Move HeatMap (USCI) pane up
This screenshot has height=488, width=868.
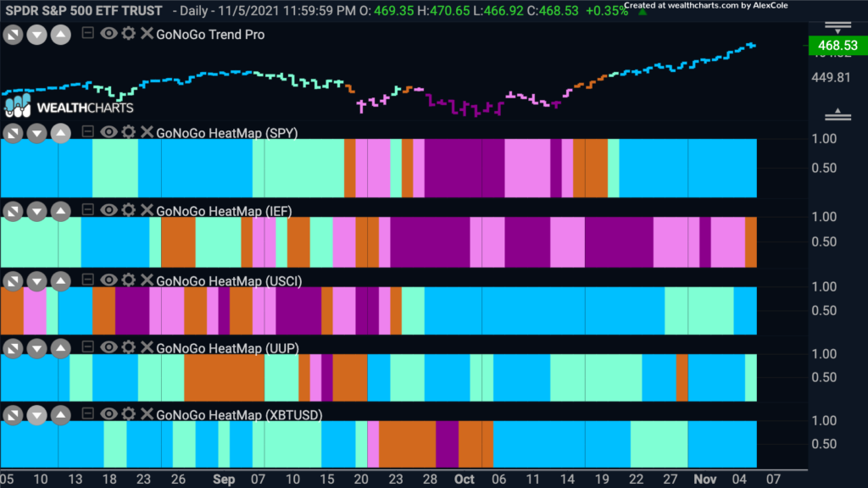pyautogui.click(x=61, y=281)
